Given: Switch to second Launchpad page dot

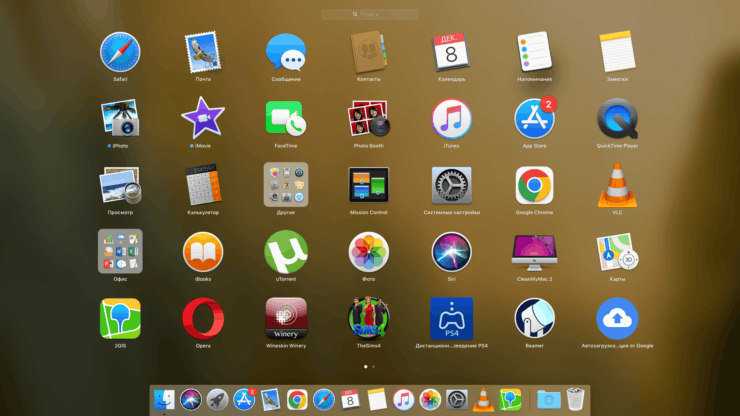Looking at the screenshot, I should [x=374, y=367].
